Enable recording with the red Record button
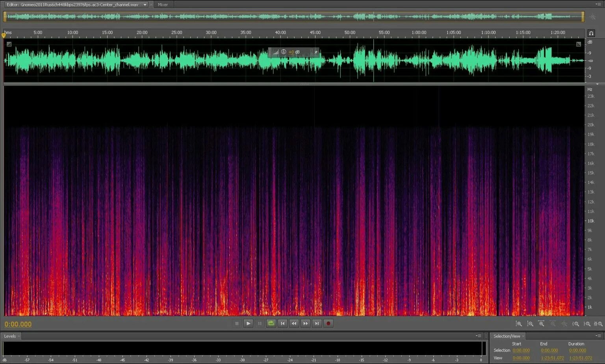 [x=328, y=323]
